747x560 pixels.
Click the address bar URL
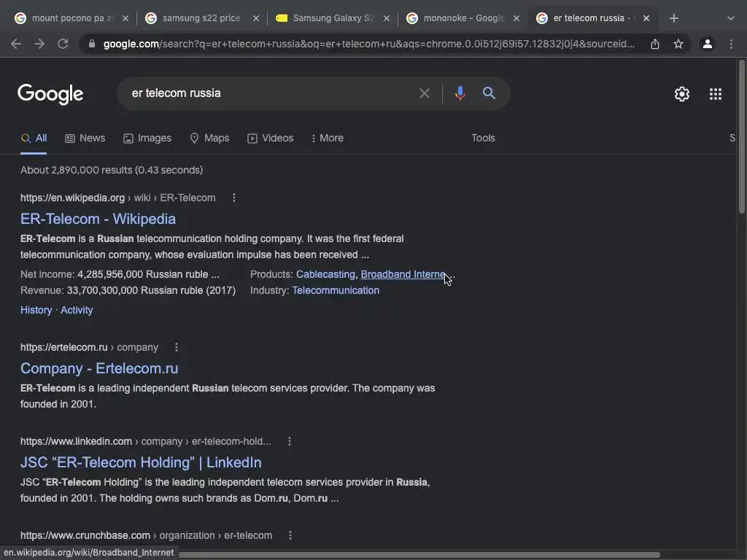coord(368,44)
